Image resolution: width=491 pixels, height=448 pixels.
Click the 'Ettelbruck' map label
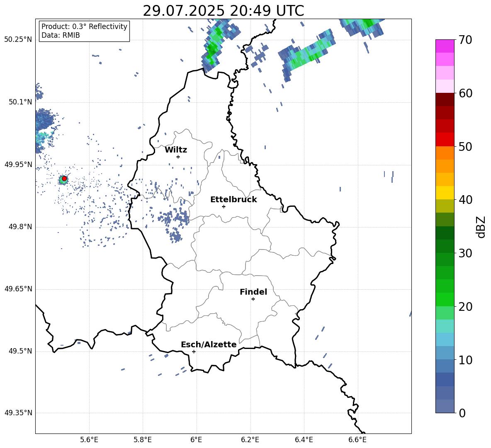coord(233,200)
